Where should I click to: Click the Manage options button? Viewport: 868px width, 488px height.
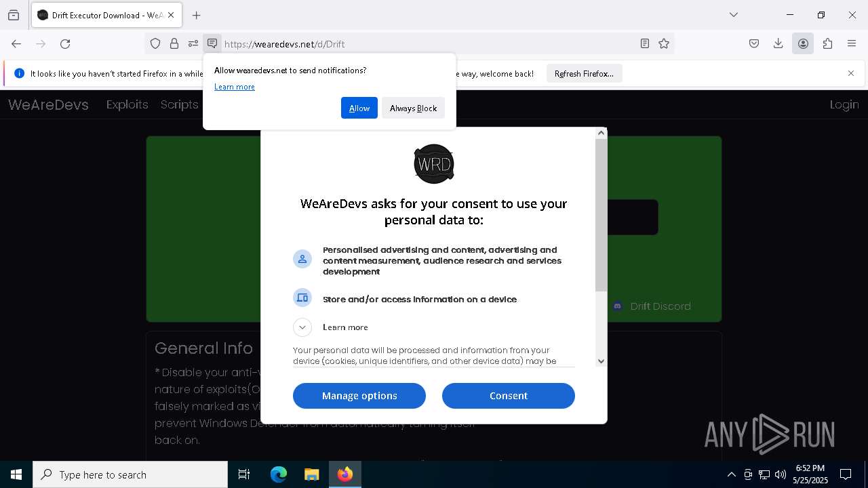tap(359, 396)
